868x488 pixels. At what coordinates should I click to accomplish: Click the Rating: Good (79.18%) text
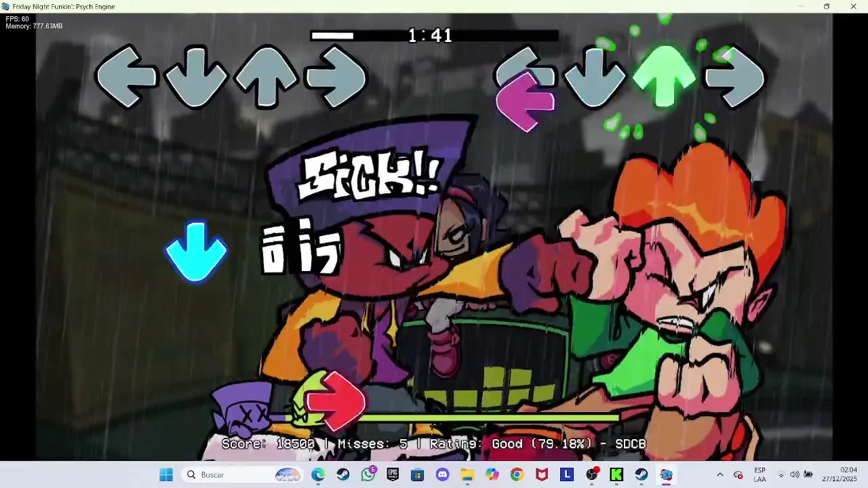[509, 444]
